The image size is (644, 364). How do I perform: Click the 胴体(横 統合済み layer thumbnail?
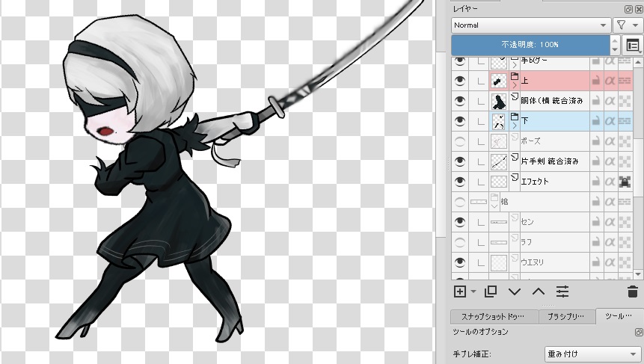coord(499,101)
